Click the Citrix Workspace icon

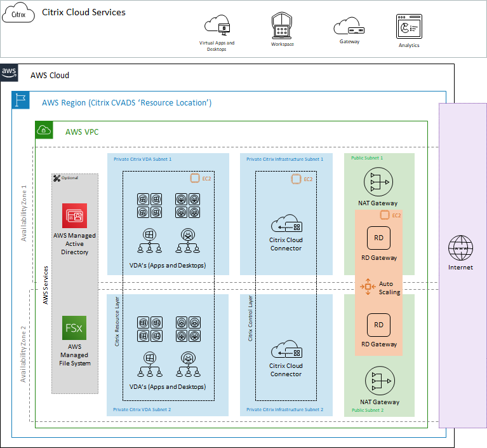click(283, 26)
